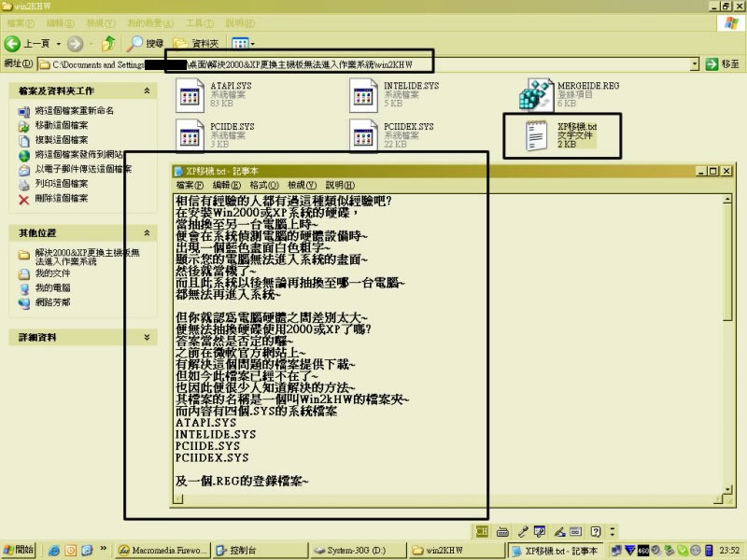Click the blue inverted triangle tray icon
747x560 pixels.
tap(629, 551)
